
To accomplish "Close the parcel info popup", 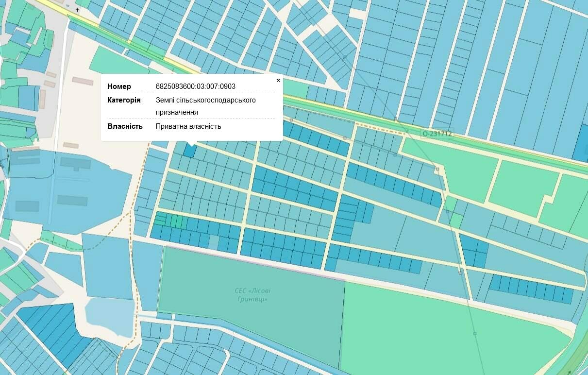I will [278, 80].
